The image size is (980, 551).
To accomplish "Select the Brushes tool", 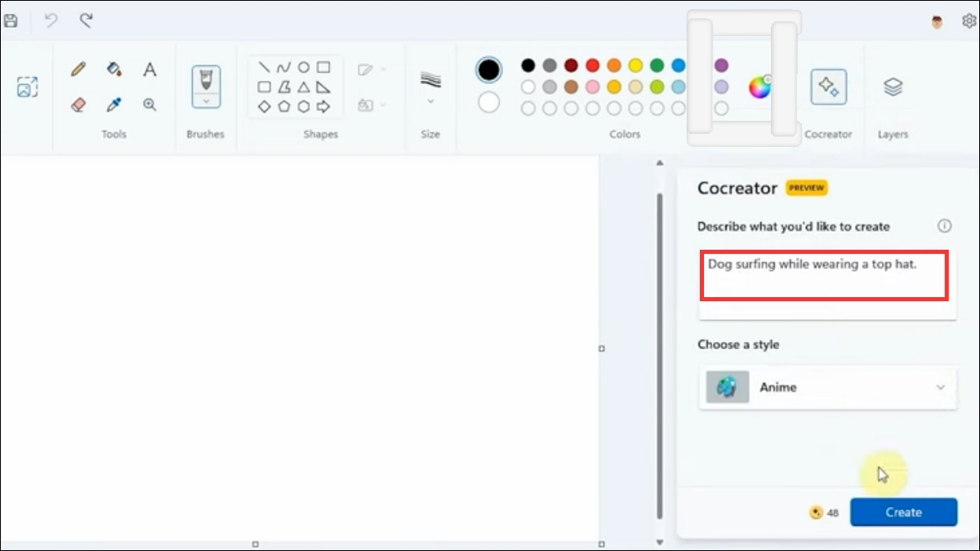I will tap(206, 80).
